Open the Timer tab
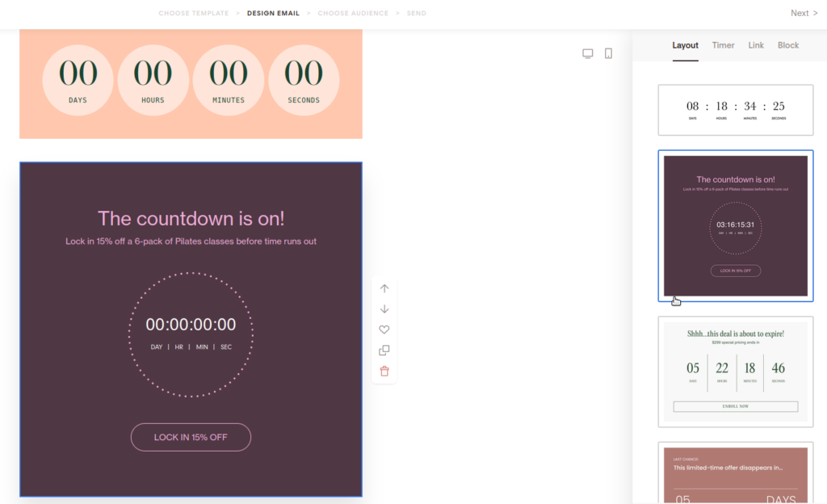 (723, 45)
